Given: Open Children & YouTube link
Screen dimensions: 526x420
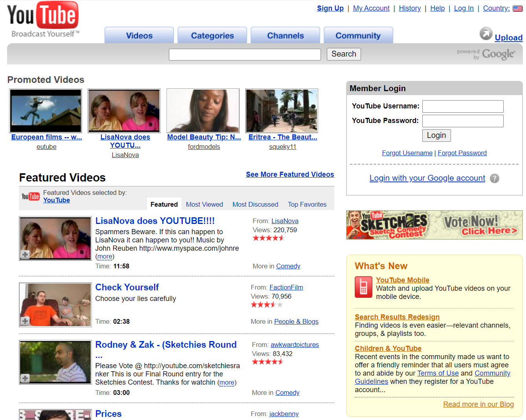Looking at the screenshot, I should (x=388, y=348).
